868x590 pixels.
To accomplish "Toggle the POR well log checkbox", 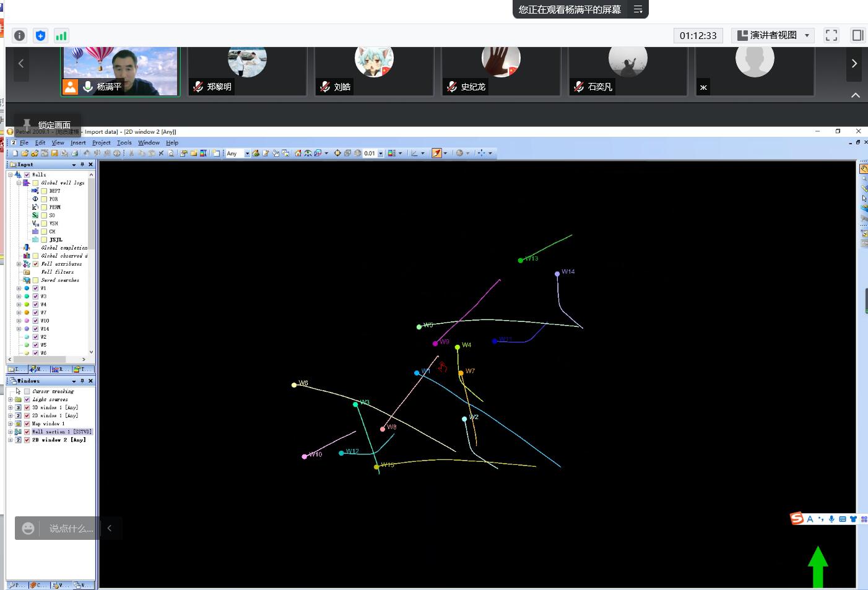I will pyautogui.click(x=44, y=199).
